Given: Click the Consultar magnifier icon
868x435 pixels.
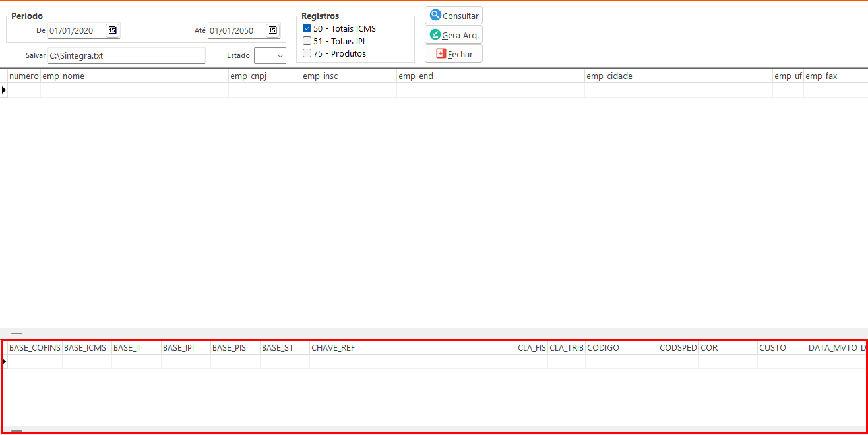Looking at the screenshot, I should [435, 15].
